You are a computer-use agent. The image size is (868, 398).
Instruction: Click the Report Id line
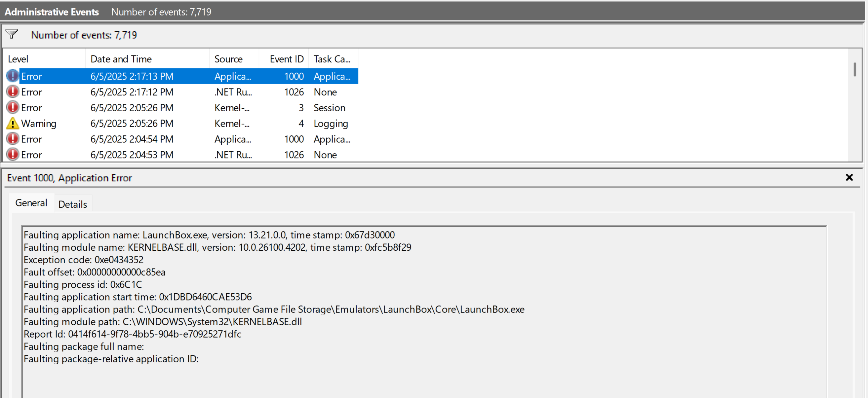click(x=133, y=334)
